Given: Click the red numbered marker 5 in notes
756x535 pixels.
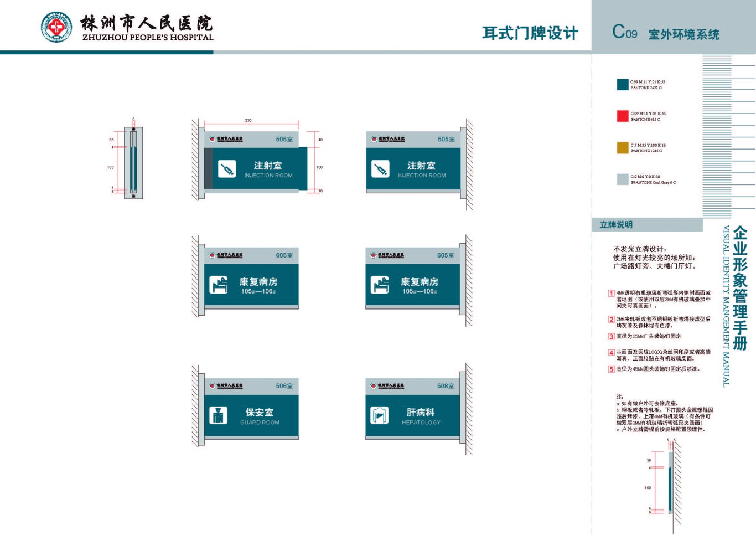Looking at the screenshot, I should coord(612,369).
